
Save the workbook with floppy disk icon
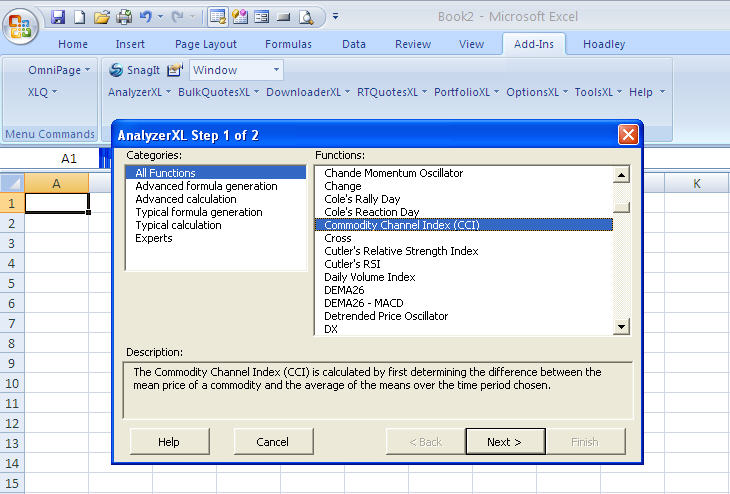click(58, 17)
